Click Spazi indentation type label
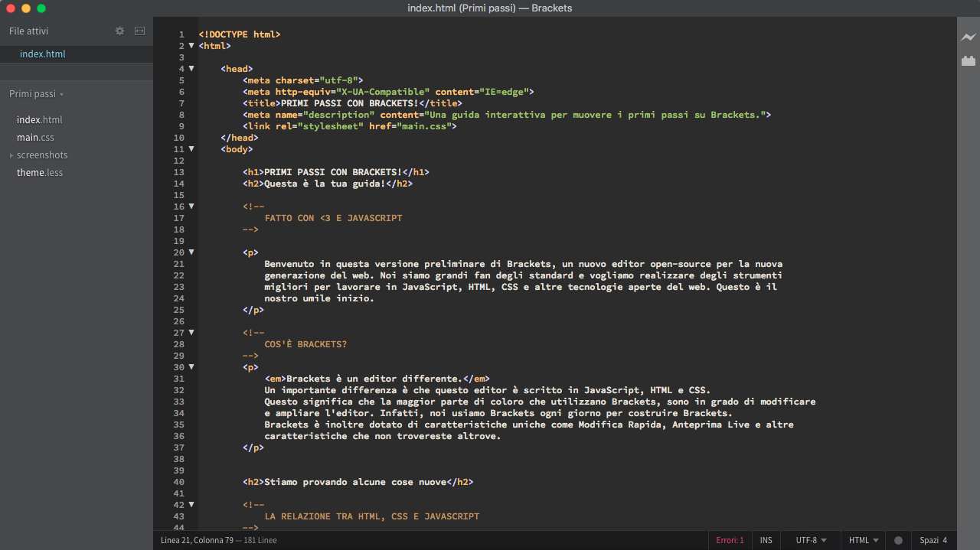 (929, 540)
